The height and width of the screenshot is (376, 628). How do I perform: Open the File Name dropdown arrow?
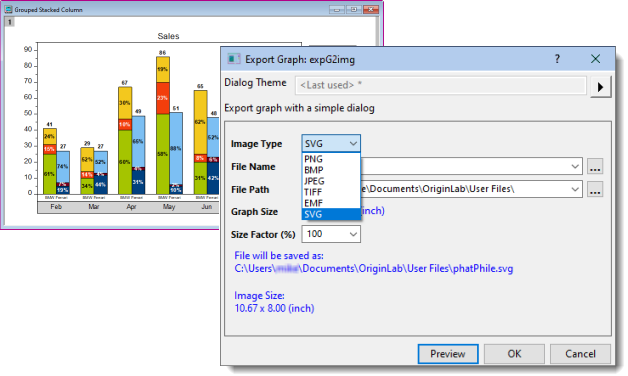click(x=575, y=166)
